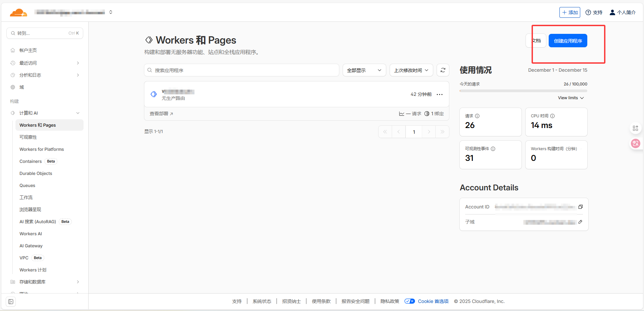Click 使用条款 footer link
Screen dimensions: 644x311
(x=321, y=301)
